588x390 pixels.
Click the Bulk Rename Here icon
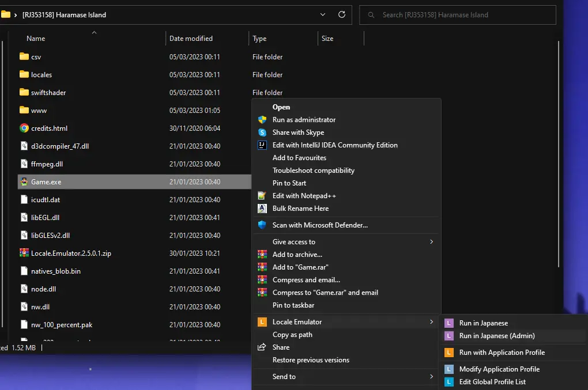262,209
